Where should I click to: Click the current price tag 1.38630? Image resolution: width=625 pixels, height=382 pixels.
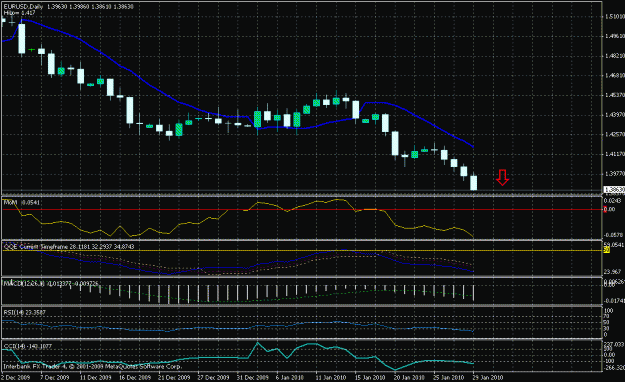click(x=614, y=190)
